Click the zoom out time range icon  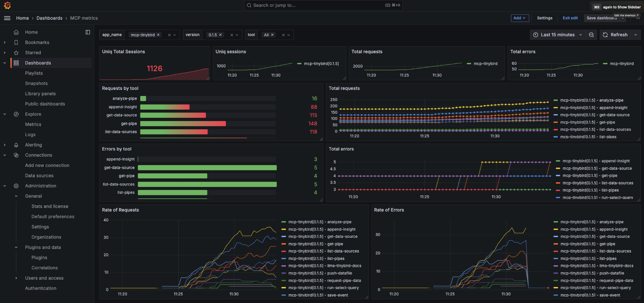click(x=591, y=35)
